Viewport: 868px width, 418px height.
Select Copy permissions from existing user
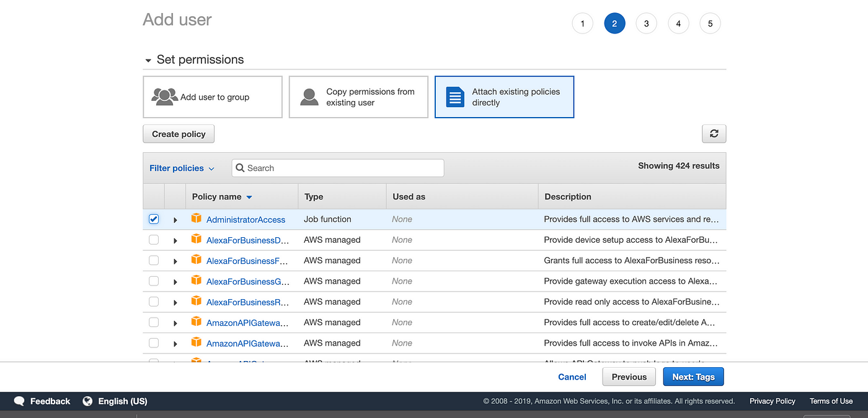358,97
